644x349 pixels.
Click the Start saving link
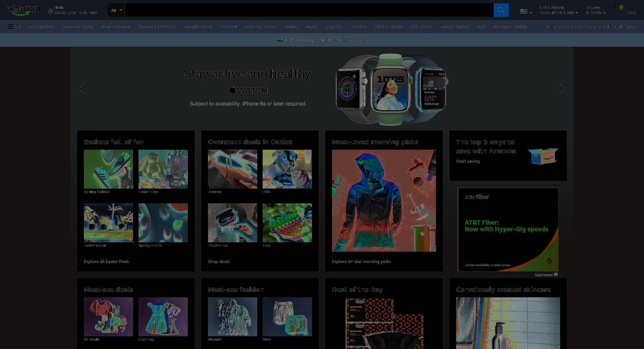(x=468, y=161)
